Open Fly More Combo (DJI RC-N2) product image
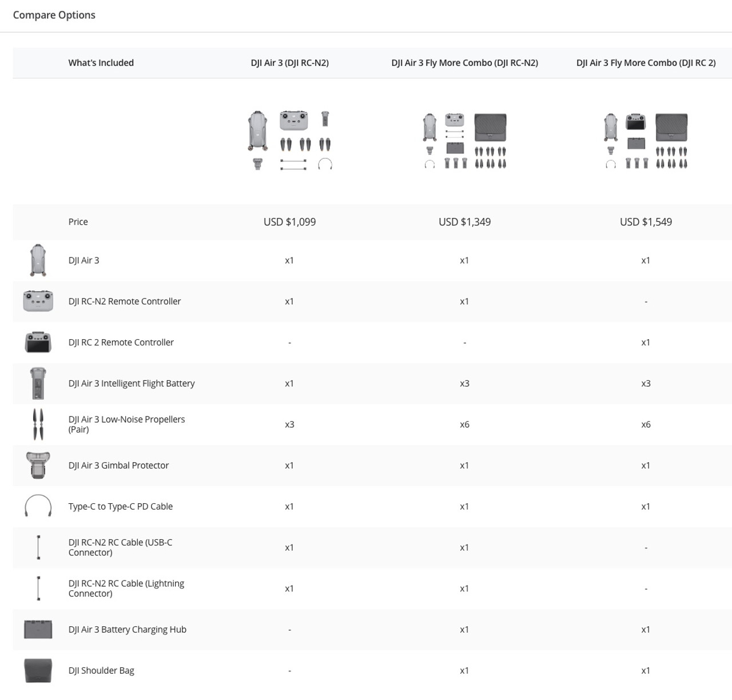Viewport: 732px width, 700px height. (x=465, y=141)
